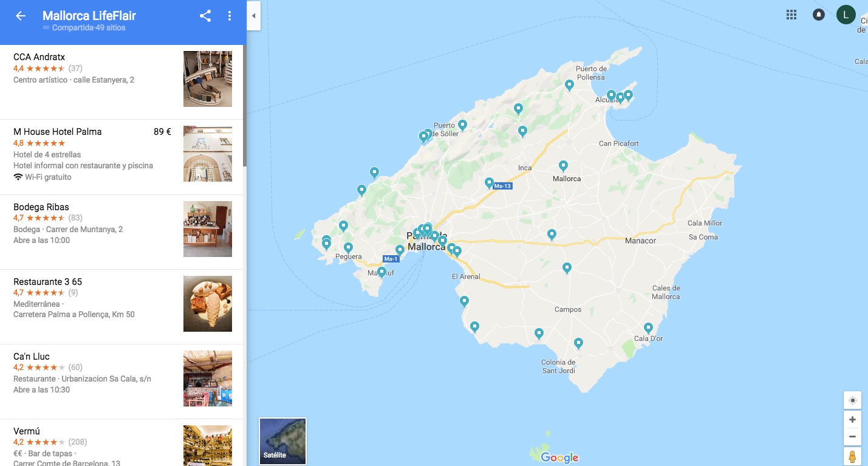The width and height of the screenshot is (868, 466).
Task: Show my current location
Action: pyautogui.click(x=852, y=400)
